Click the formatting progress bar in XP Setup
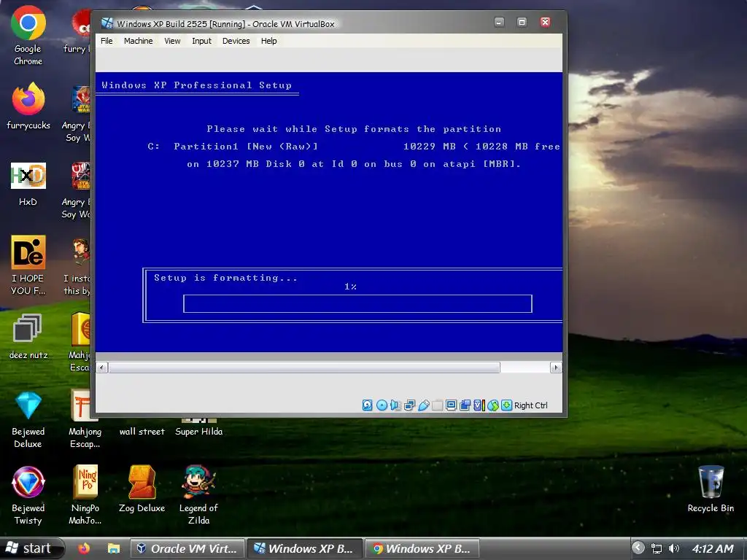747x560 pixels. pyautogui.click(x=357, y=304)
